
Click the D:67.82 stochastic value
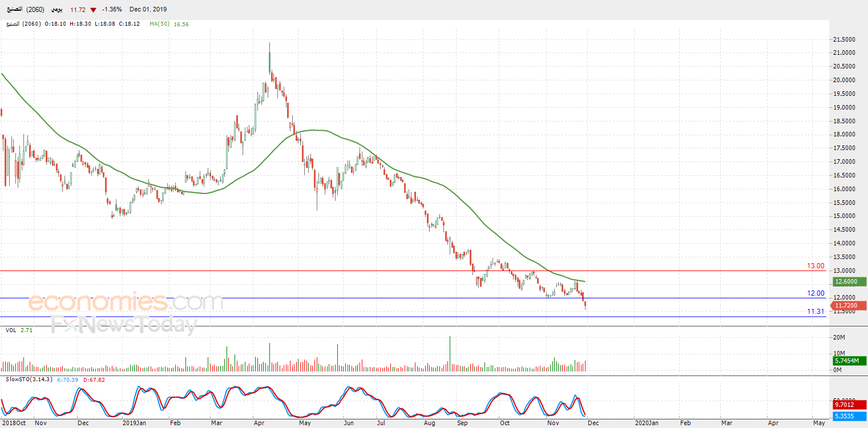point(94,379)
